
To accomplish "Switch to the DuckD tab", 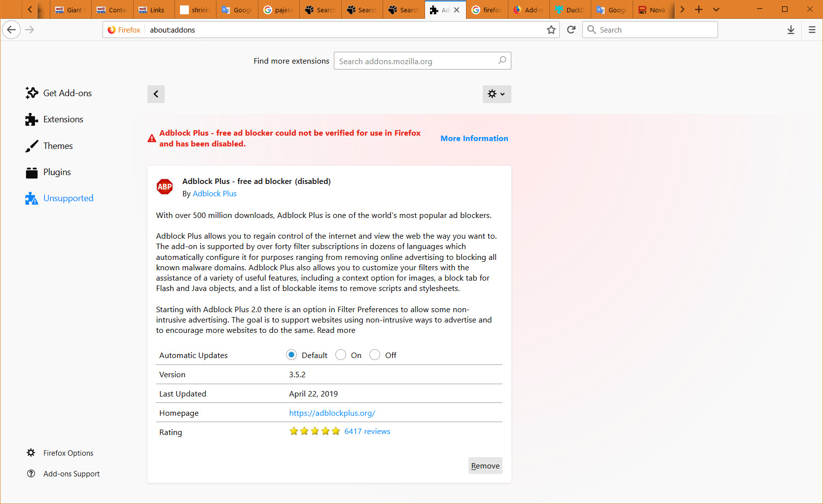I will pyautogui.click(x=570, y=10).
